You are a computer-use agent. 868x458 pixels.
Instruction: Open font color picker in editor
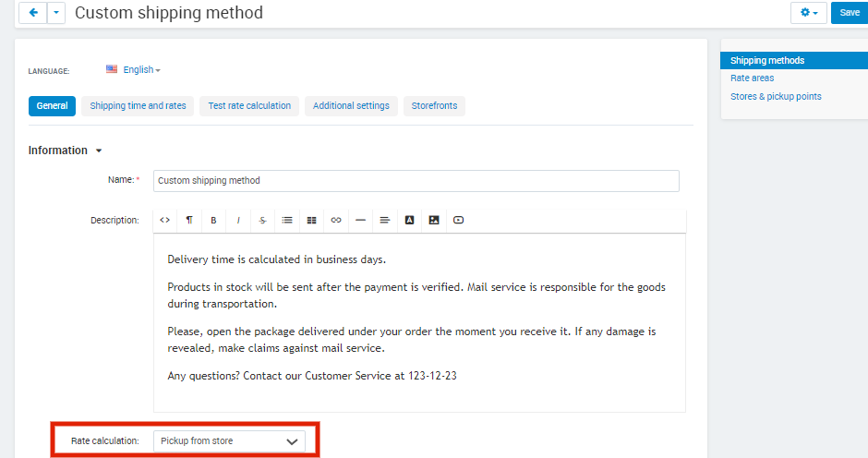pos(409,221)
